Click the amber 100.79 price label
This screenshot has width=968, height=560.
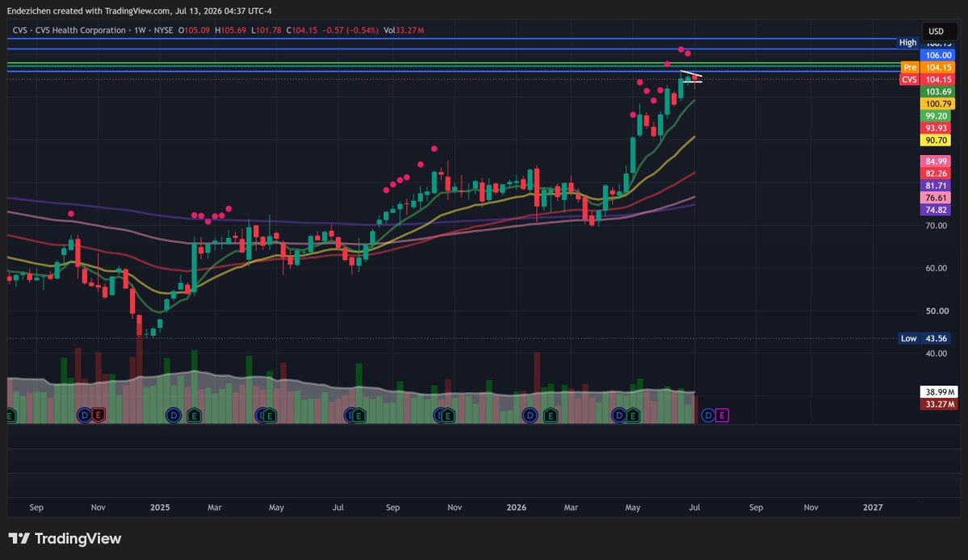point(938,103)
